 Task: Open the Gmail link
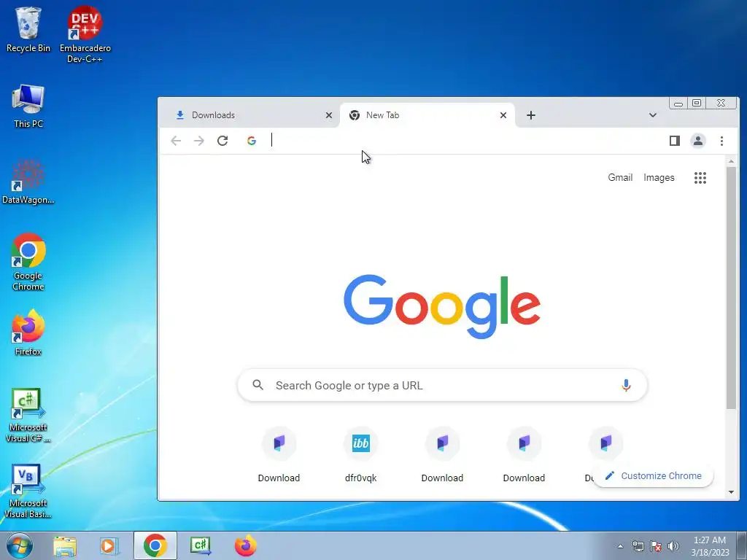620,178
